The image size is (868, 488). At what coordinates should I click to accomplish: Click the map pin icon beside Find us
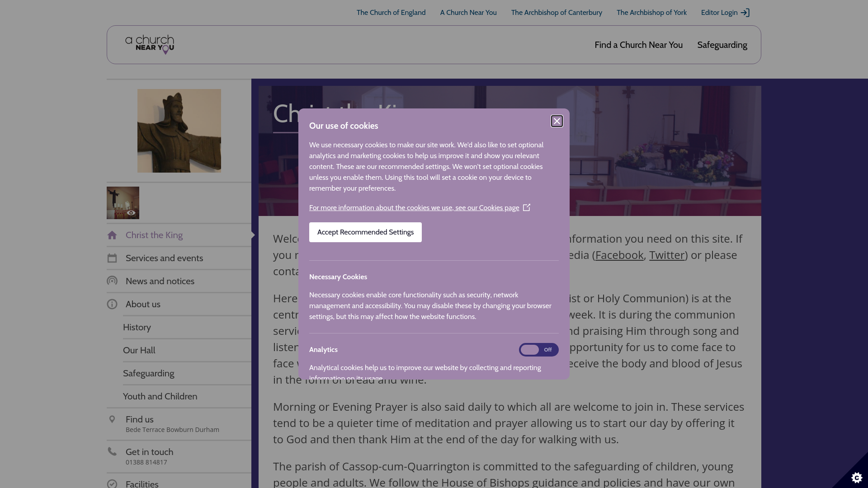(x=112, y=419)
